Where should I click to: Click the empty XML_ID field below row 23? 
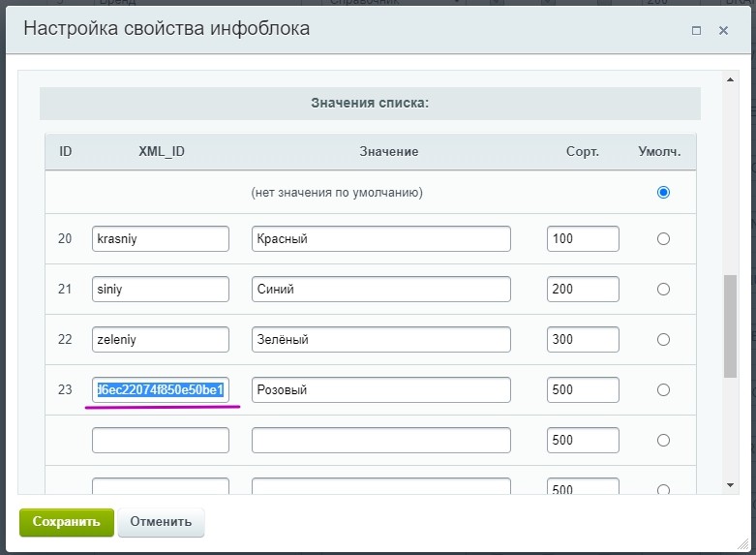click(x=161, y=440)
